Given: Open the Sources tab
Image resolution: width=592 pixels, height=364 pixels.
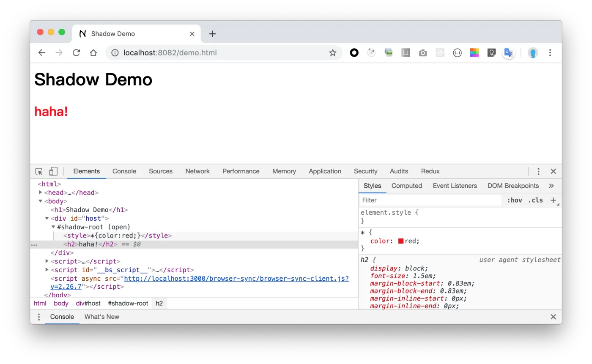Looking at the screenshot, I should pyautogui.click(x=161, y=171).
